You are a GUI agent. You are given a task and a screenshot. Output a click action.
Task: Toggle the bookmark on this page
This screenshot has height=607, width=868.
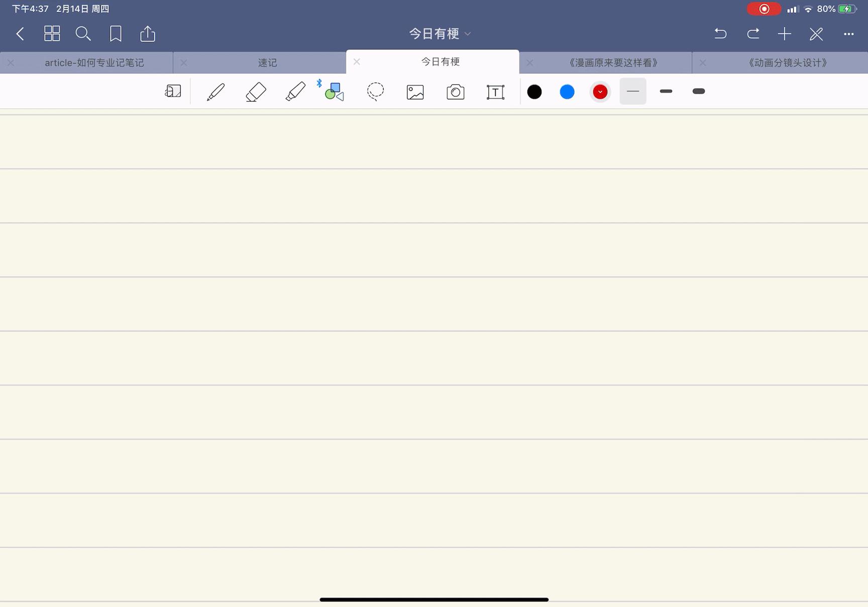pos(116,33)
